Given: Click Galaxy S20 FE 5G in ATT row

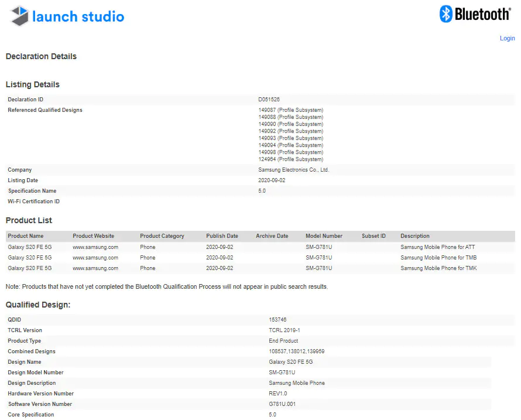Looking at the screenshot, I should pos(30,247).
